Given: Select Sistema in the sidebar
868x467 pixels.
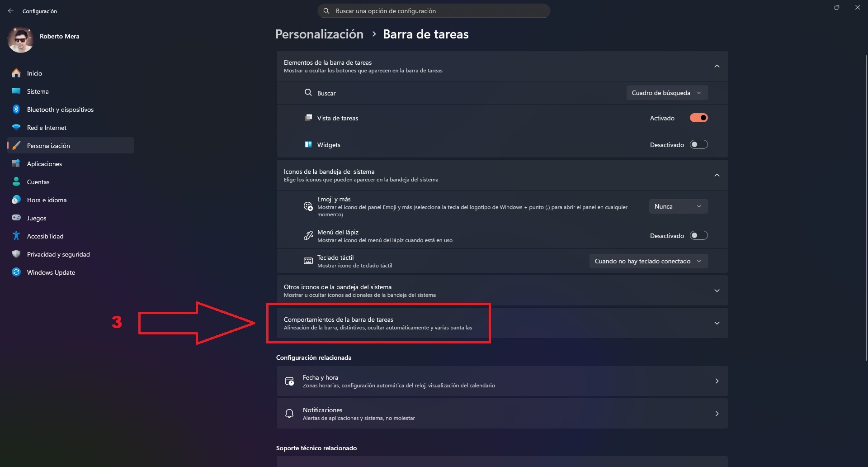Looking at the screenshot, I should 38,91.
